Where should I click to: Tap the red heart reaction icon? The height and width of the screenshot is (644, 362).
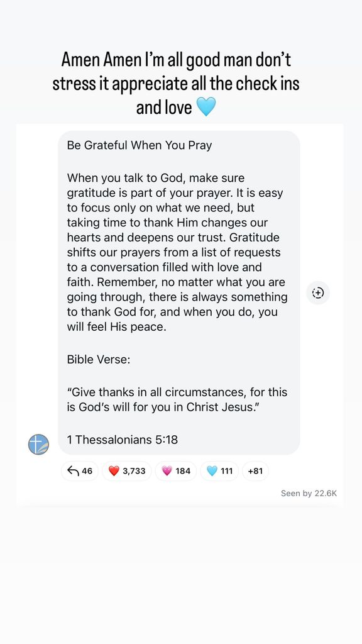pyautogui.click(x=114, y=470)
